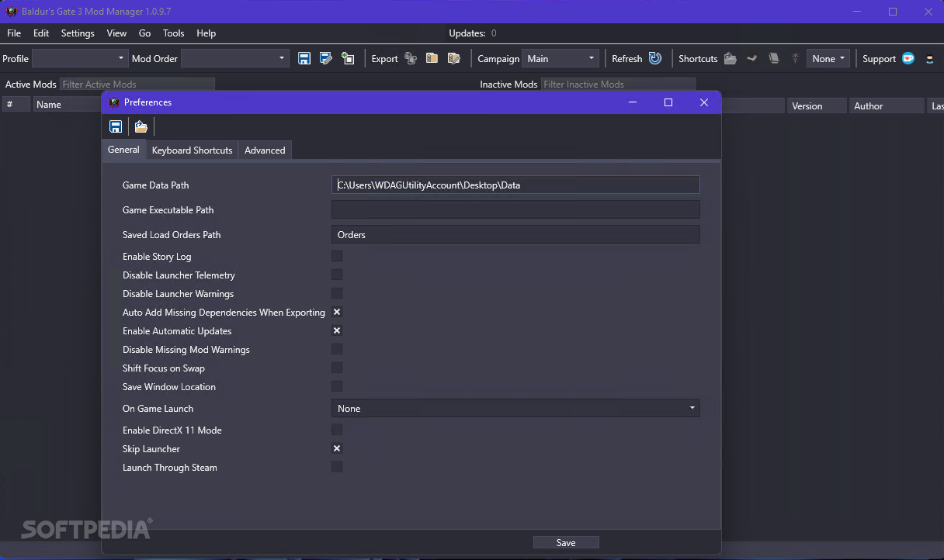Image resolution: width=944 pixels, height=560 pixels.
Task: Click the Ko-fi cup Support icon
Action: (x=908, y=58)
